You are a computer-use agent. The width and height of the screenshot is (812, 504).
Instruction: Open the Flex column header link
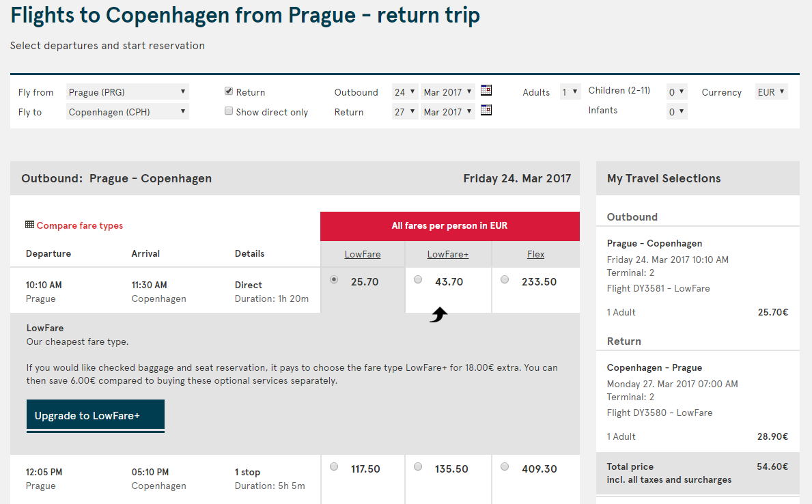535,254
